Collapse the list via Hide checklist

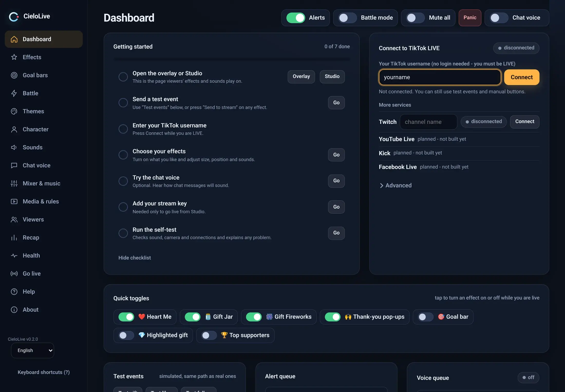tap(135, 258)
